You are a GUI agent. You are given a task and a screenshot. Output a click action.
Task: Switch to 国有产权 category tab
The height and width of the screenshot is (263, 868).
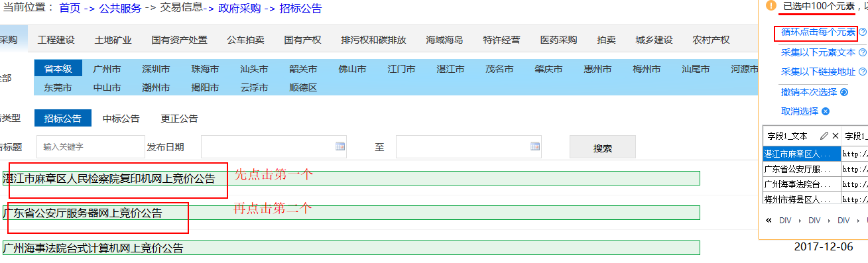pos(302,40)
